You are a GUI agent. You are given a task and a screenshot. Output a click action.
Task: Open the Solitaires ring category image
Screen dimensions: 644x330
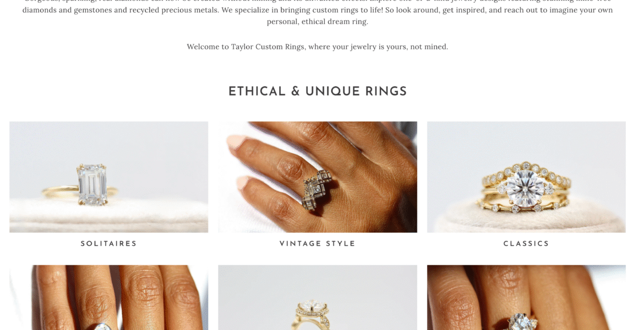[109, 177]
